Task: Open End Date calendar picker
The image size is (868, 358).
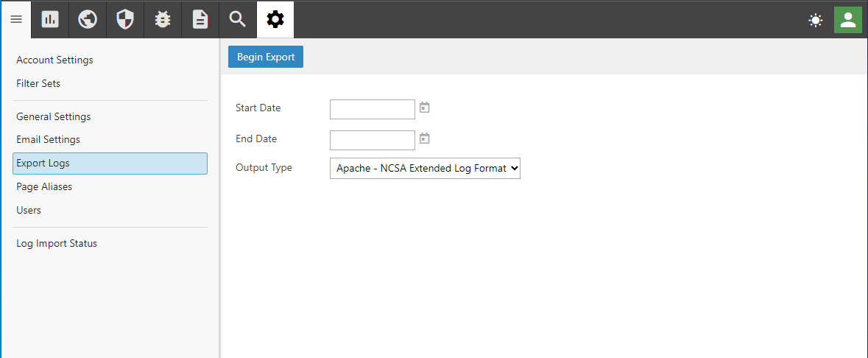Action: pyautogui.click(x=425, y=138)
